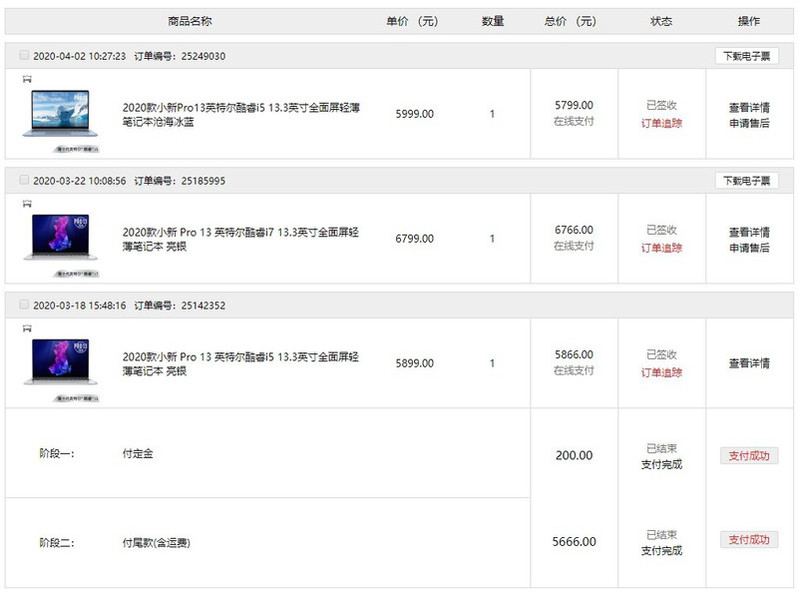Tick checkbox for order 25185995
The width and height of the screenshot is (798, 596).
pos(24,180)
